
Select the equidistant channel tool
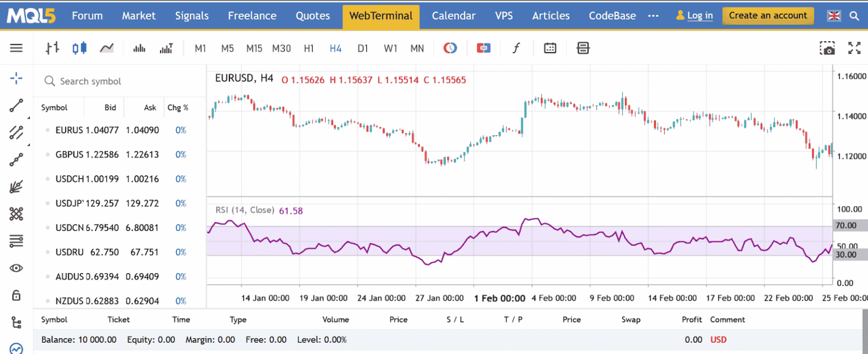(x=16, y=133)
